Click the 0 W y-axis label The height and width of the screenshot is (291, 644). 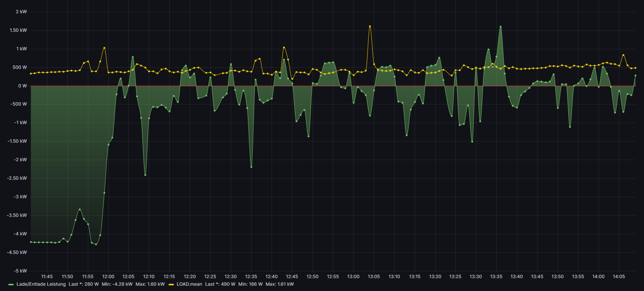coord(22,86)
